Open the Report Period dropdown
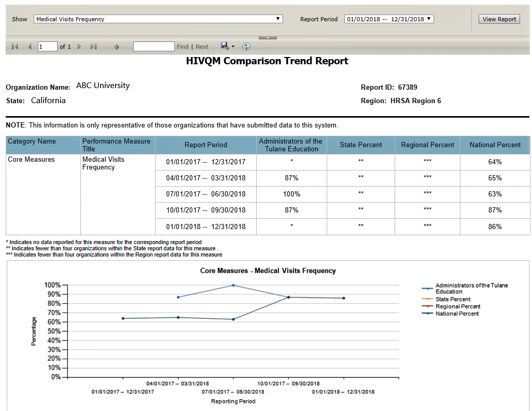The image size is (532, 411). point(389,19)
